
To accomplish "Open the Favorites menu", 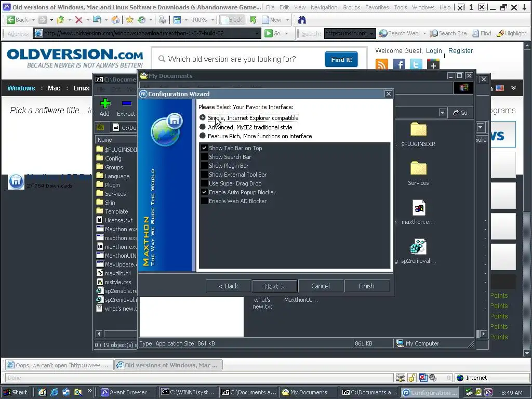I will coord(377,7).
